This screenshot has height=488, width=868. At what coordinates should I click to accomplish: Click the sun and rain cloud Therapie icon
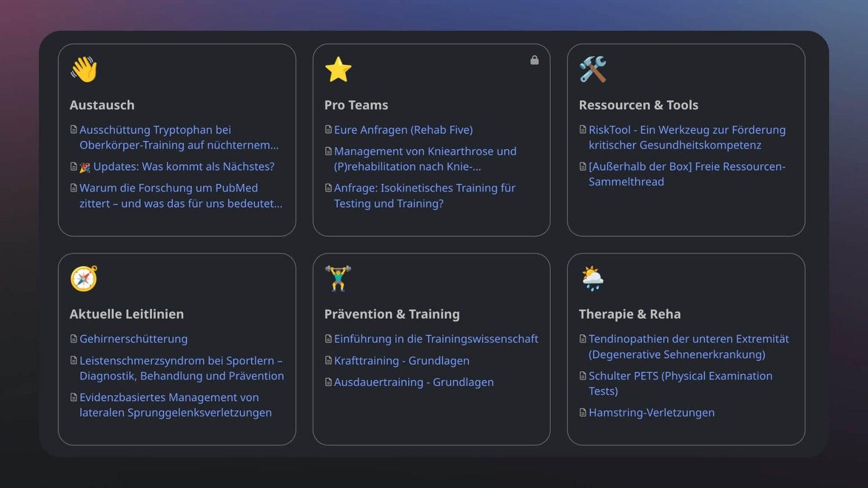coord(593,279)
